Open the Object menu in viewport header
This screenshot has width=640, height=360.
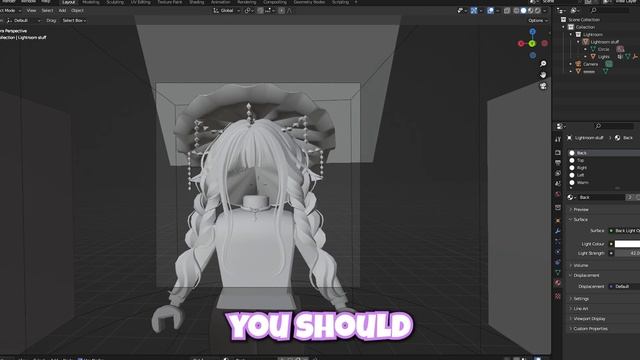pos(77,11)
